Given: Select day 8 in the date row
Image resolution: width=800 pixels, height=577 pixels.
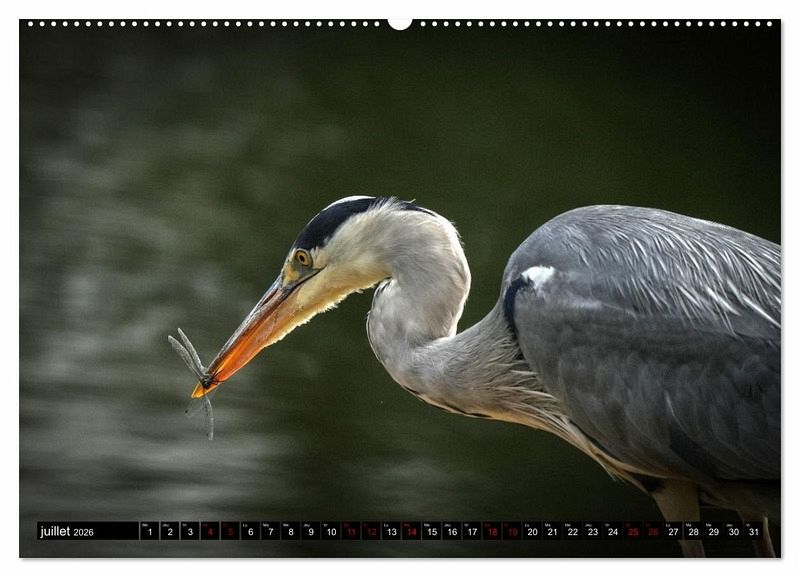Looking at the screenshot, I should pos(290,532).
